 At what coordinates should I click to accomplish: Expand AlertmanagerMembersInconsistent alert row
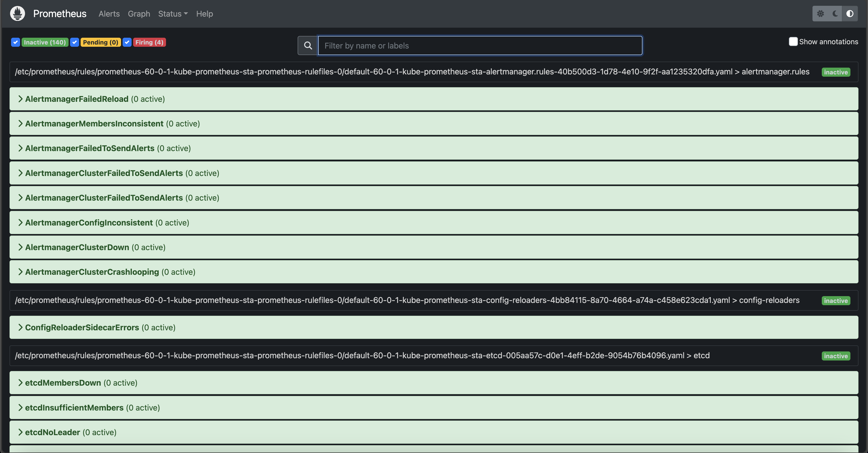(x=434, y=123)
